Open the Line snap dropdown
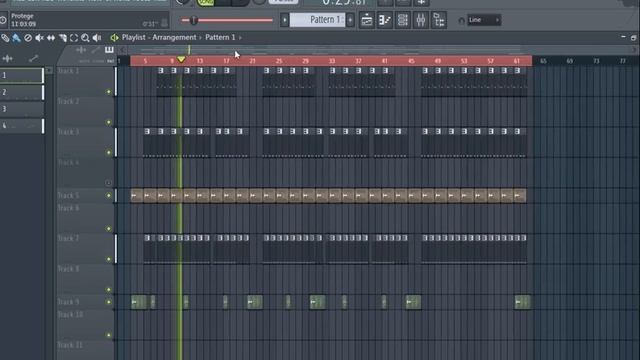This screenshot has width=640, height=360. coord(484,20)
